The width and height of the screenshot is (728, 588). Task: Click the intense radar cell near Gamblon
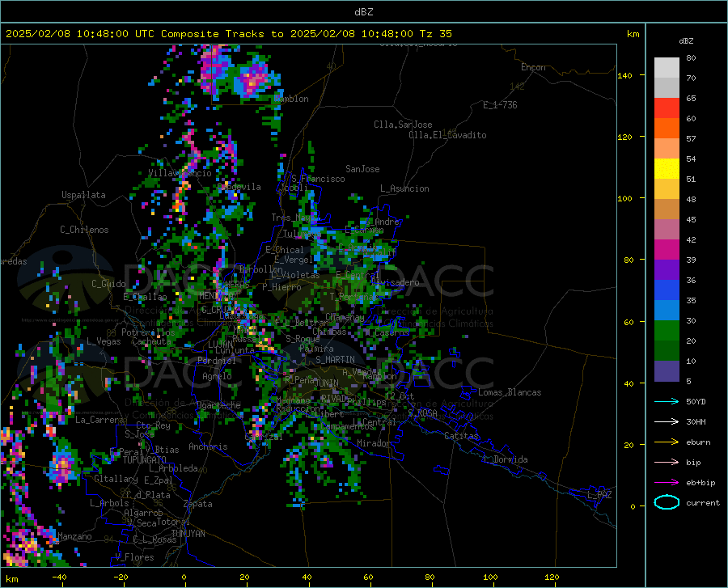[x=253, y=79]
